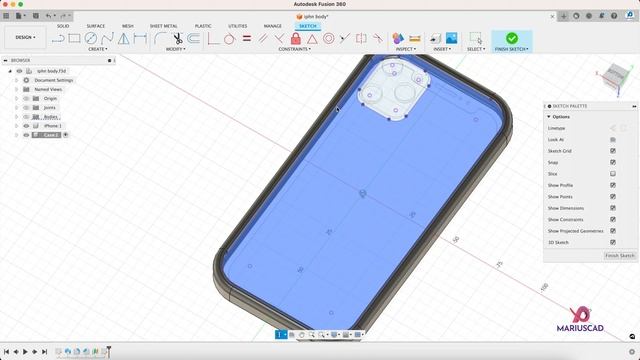Screen dimensions: 640x360
Task: Open the CONSTRAINTS dropdown menu
Action: [x=295, y=49]
